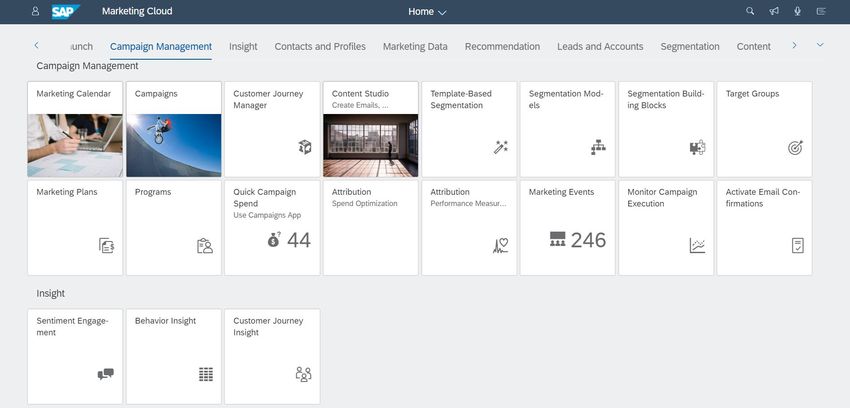The image size is (850, 408).
Task: Click Marketing Plans document icon
Action: point(106,245)
